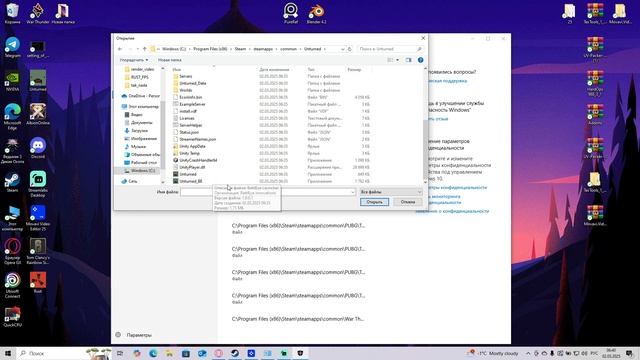This screenshot has height=360, width=640.
Task: Open the Unturned desktop shortcut
Action: click(38, 81)
